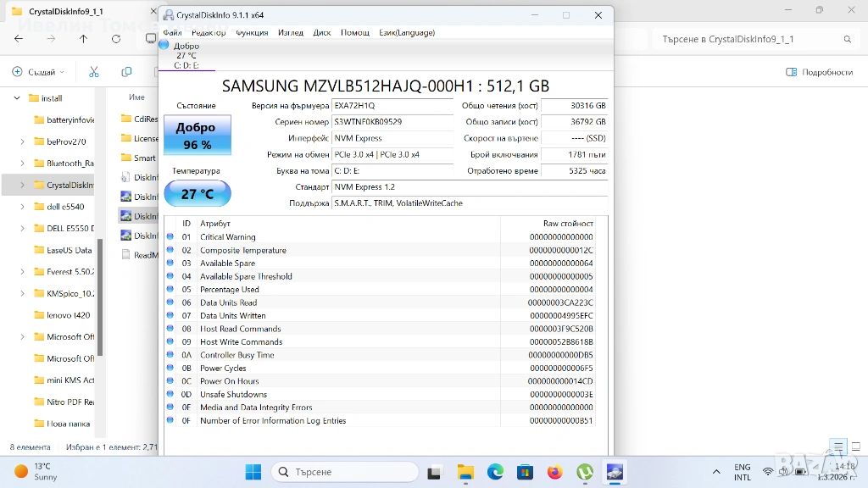Click the blue disk status orb in drive bar
Screen dimensions: 868x488
click(x=164, y=45)
